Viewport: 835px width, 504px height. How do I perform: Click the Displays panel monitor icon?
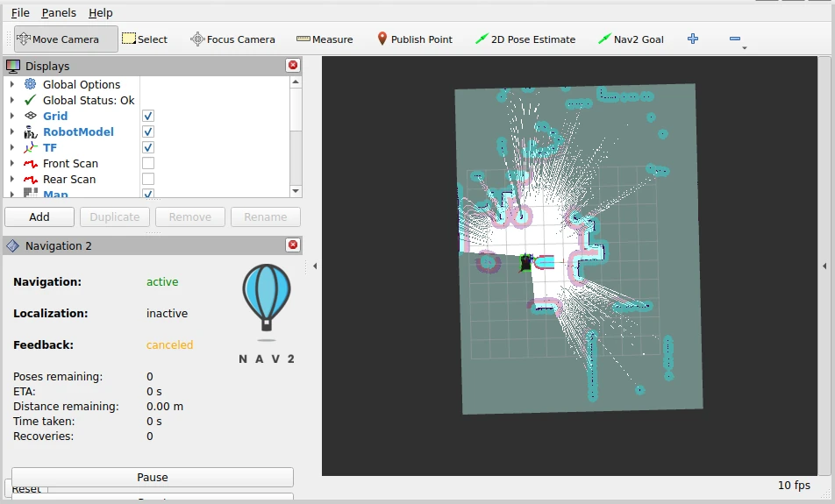13,66
